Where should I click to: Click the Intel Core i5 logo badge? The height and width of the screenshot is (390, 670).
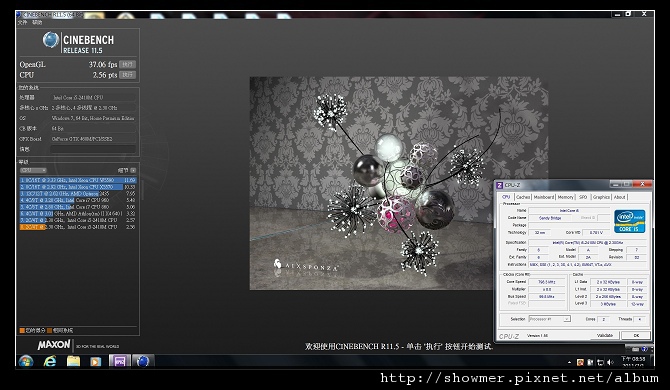[x=629, y=221]
